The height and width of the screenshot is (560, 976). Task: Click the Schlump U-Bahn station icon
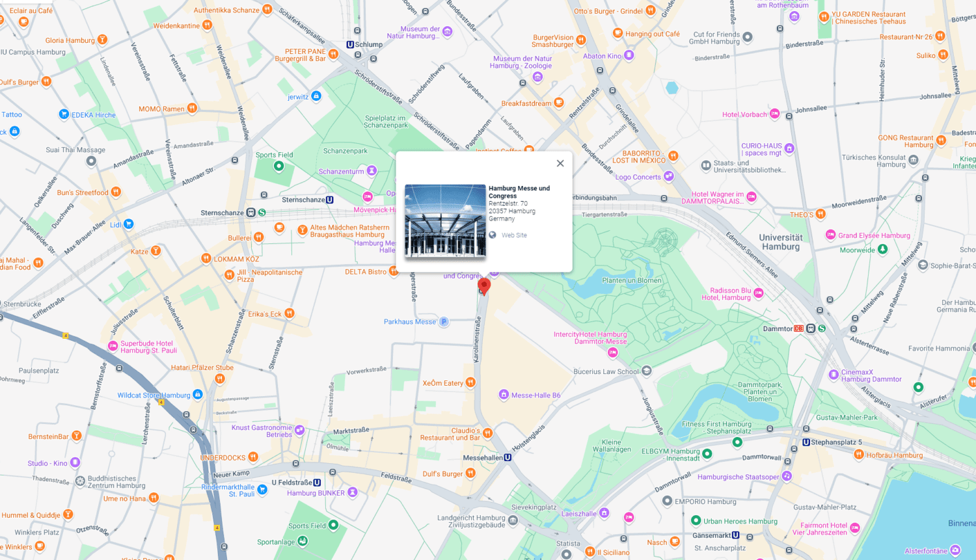[x=350, y=45]
